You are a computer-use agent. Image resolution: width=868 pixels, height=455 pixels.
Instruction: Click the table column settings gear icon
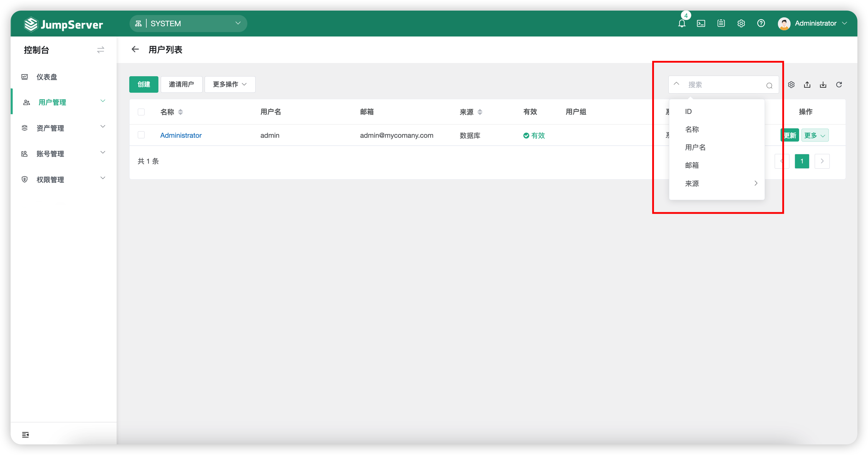[x=791, y=84]
